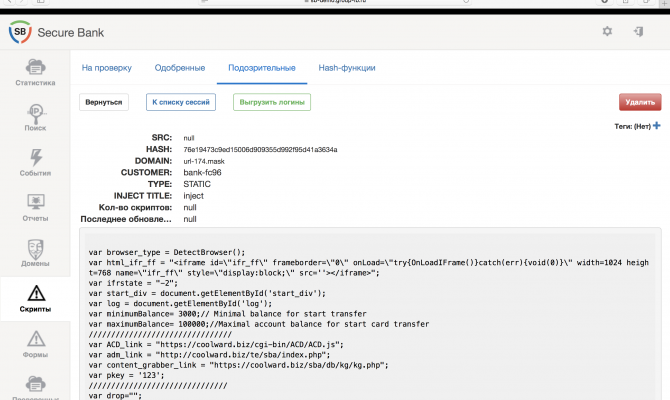Click К списку сессий button
Image resolution: width=670 pixels, height=400 pixels.
pyautogui.click(x=181, y=102)
